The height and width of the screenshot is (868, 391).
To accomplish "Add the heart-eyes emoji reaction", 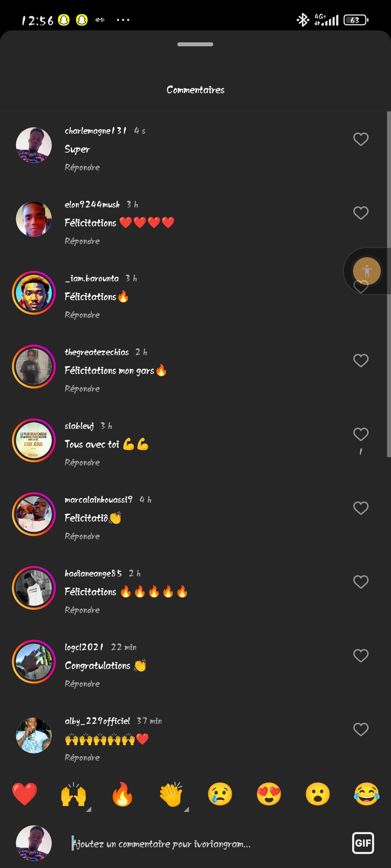I will 269,794.
